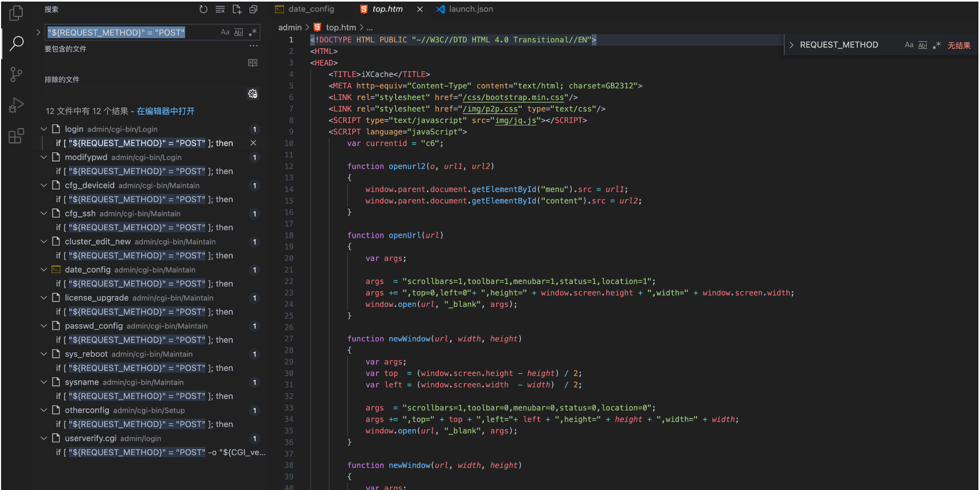This screenshot has height=490, width=980.
Task: Clear all search results
Action: click(220, 10)
